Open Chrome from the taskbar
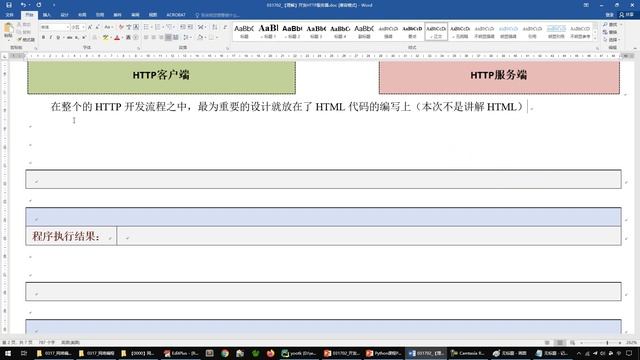 pyautogui.click(x=225, y=353)
